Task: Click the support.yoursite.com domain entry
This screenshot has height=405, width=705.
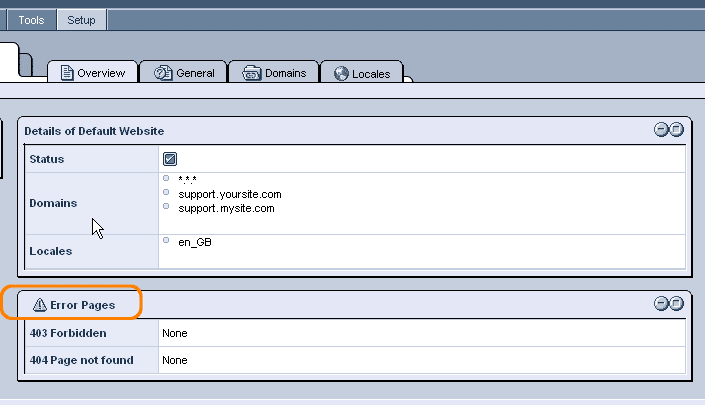Action: point(230,194)
